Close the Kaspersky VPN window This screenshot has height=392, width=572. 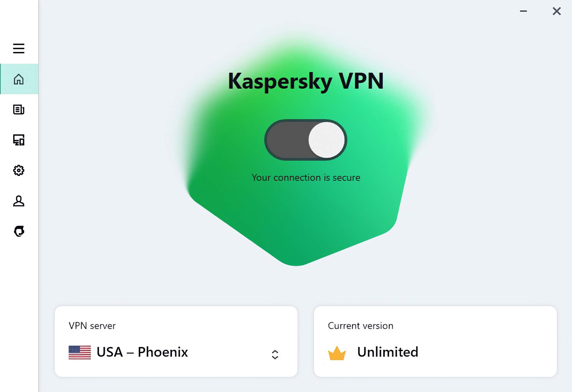[557, 11]
